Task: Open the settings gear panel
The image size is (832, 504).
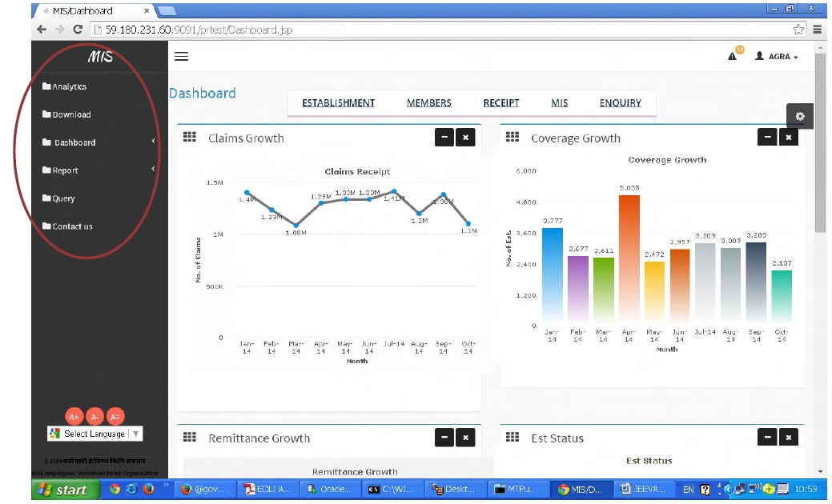Action: coord(799,117)
